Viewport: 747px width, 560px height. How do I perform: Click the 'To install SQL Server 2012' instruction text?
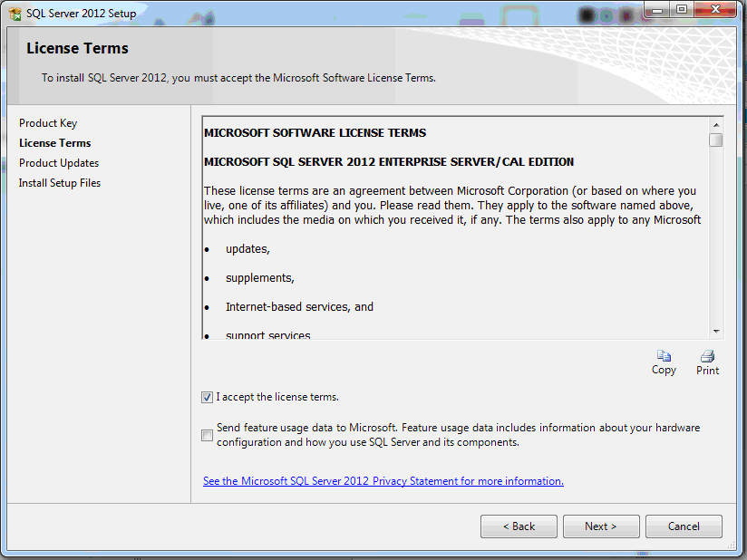pyautogui.click(x=238, y=78)
